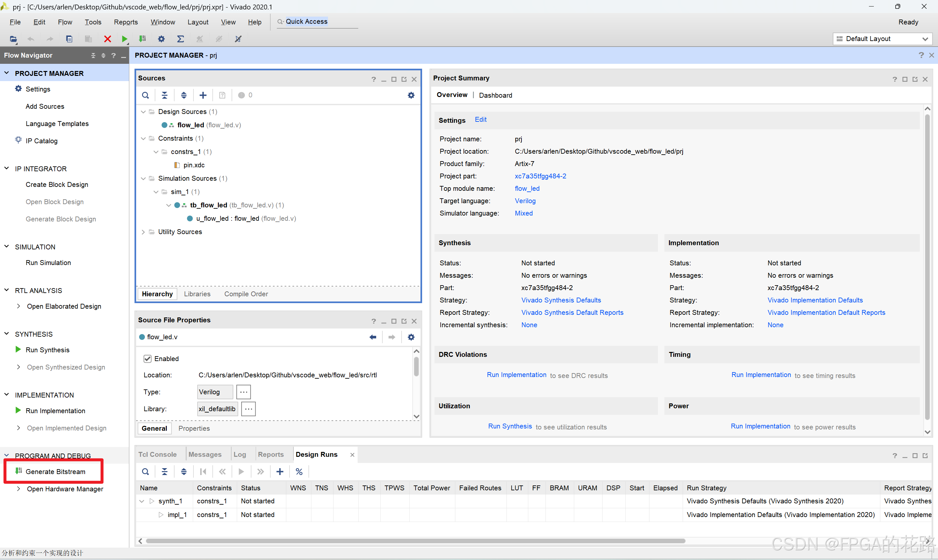This screenshot has height=560, width=938.
Task: Click the Library browse ellipsis button
Action: (248, 409)
